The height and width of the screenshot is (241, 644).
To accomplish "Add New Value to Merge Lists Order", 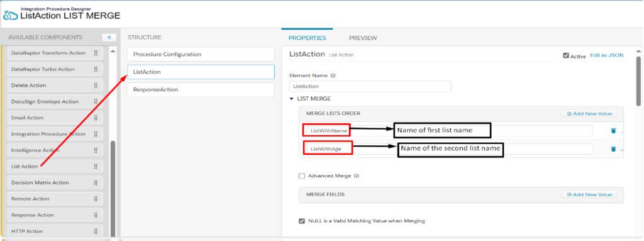I will 589,113.
